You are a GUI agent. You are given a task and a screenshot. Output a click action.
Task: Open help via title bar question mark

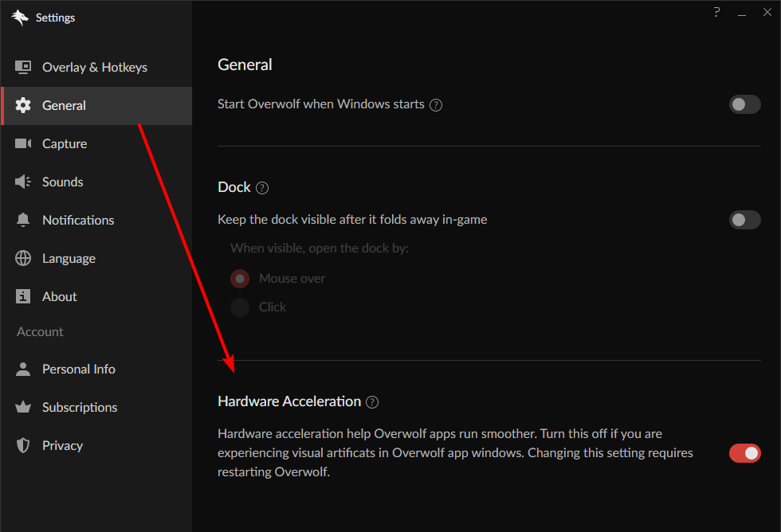point(716,12)
